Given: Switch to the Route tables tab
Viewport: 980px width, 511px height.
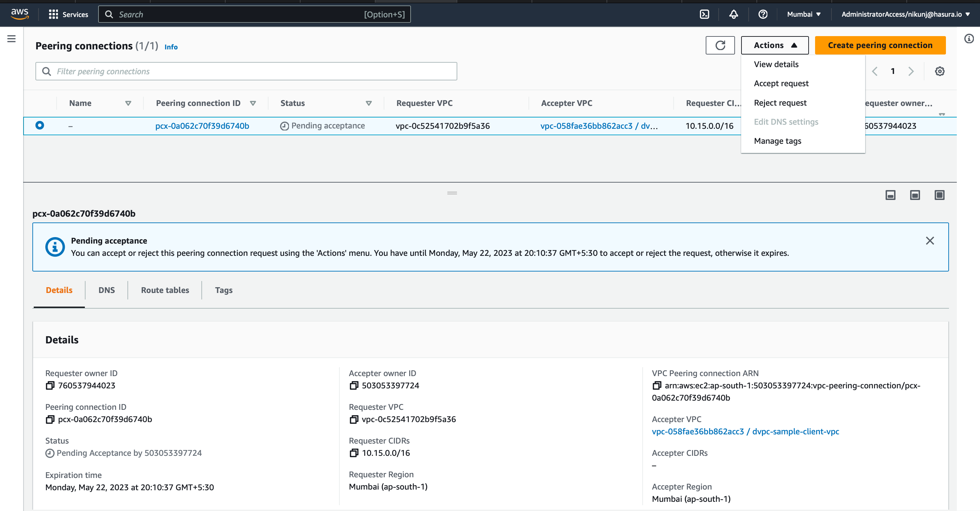Looking at the screenshot, I should point(165,290).
